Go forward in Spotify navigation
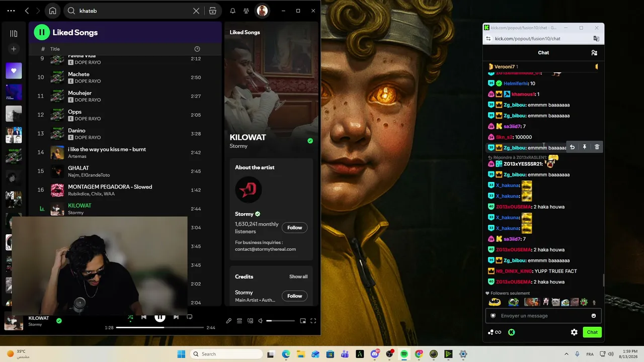Image resolution: width=644 pixels, height=362 pixels. click(x=39, y=11)
